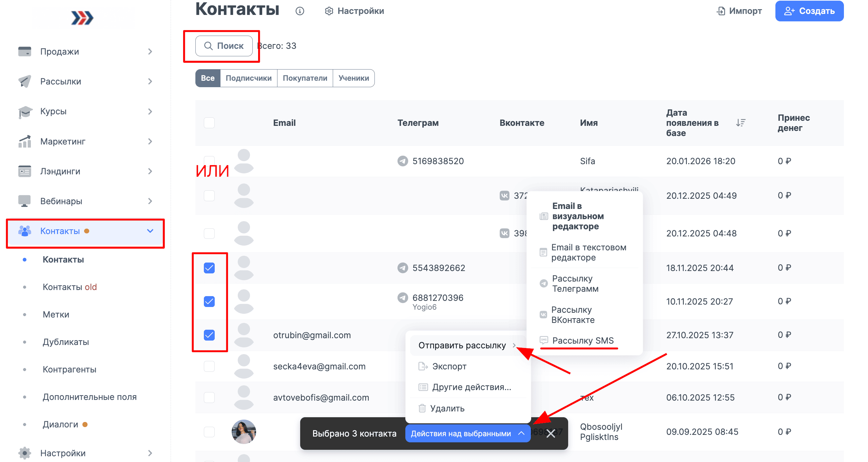The width and height of the screenshot is (868, 462).
Task: Tick the select-all checkbox in table header
Action: coord(209,123)
